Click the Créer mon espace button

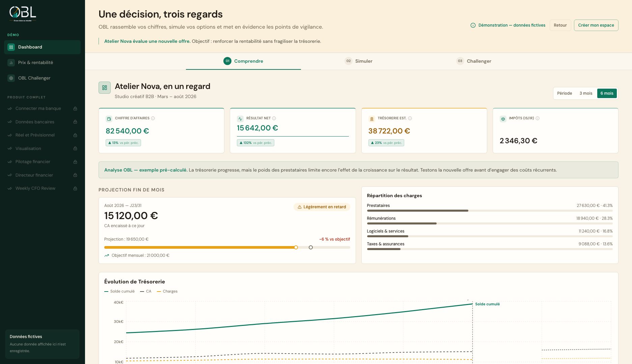click(596, 25)
